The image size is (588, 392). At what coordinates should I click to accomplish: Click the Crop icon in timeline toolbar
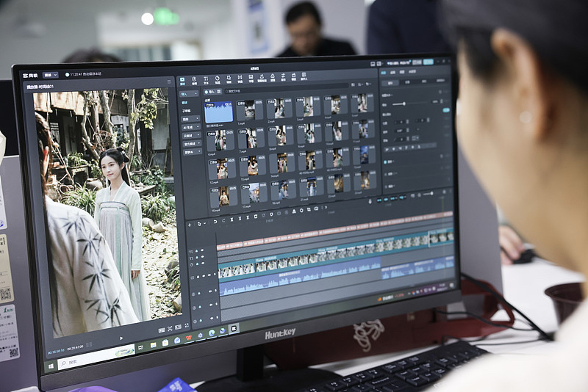(x=309, y=210)
